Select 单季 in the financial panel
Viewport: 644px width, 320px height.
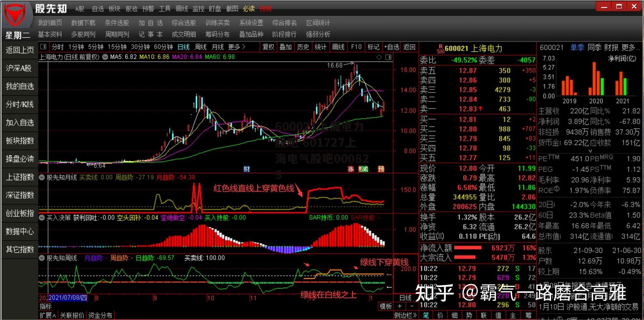point(577,48)
